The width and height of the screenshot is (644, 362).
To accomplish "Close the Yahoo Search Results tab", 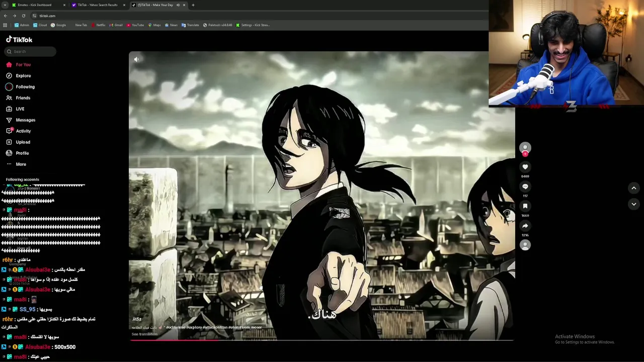I will 124,5.
